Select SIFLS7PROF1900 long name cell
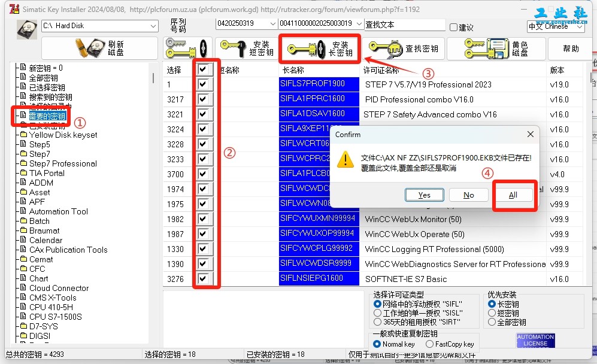597x364 pixels. (x=319, y=84)
